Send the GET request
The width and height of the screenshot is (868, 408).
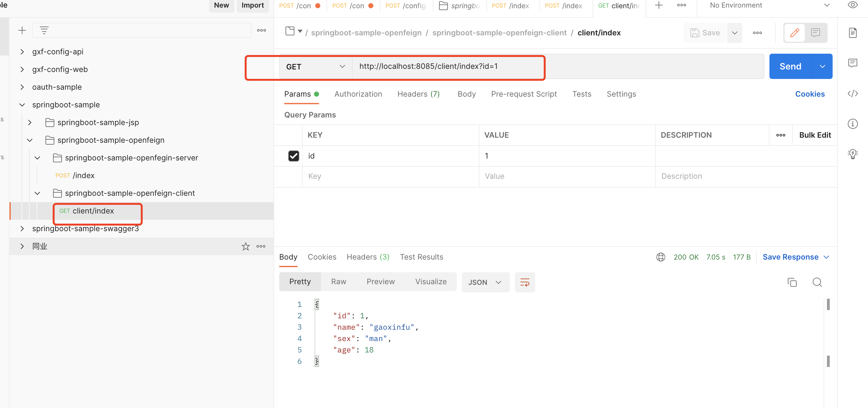coord(790,66)
